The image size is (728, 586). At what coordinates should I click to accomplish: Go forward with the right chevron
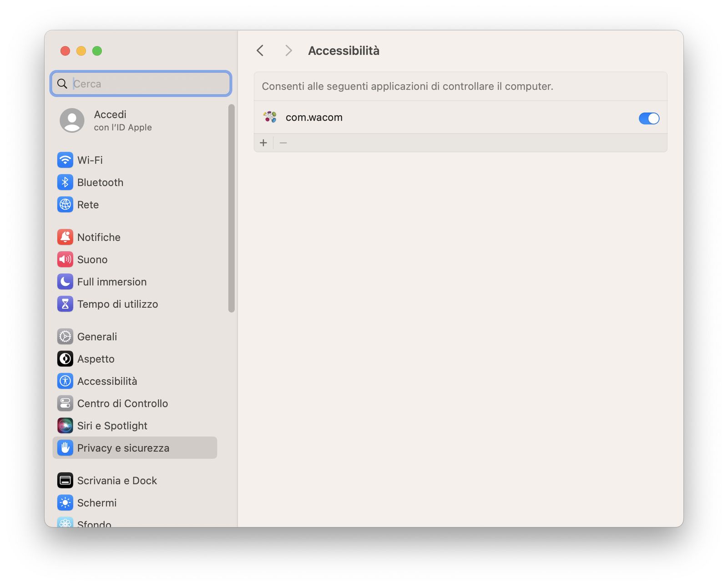(288, 50)
